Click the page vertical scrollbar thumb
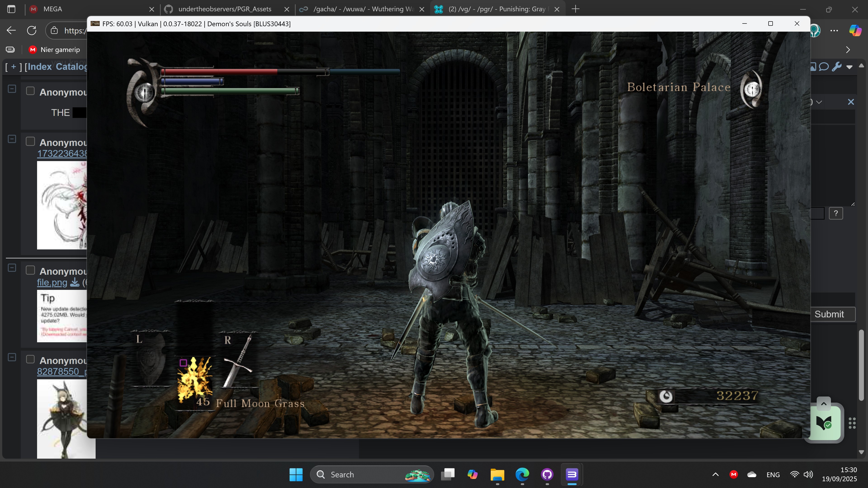Screen dimensions: 868x488 (861, 365)
